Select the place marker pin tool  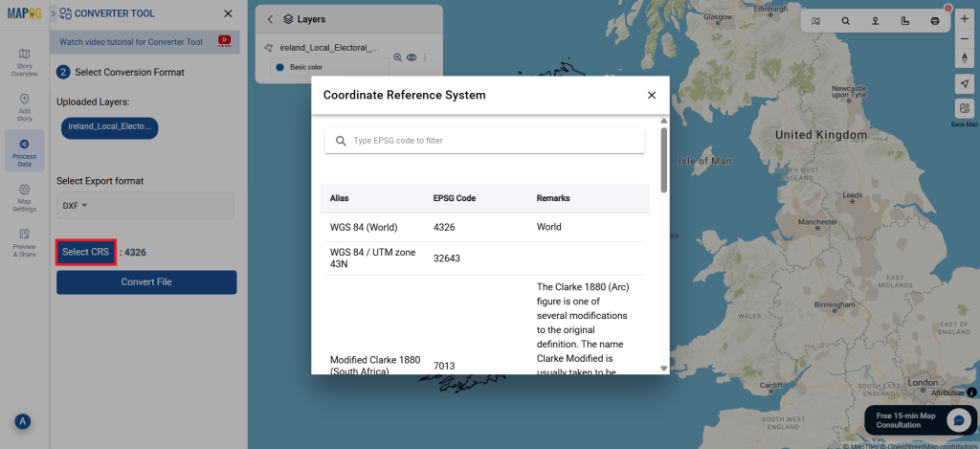pos(875,20)
